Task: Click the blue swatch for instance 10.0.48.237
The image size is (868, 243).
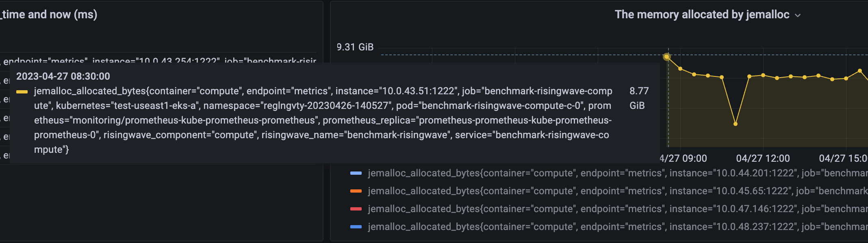Action: pyautogui.click(x=356, y=227)
